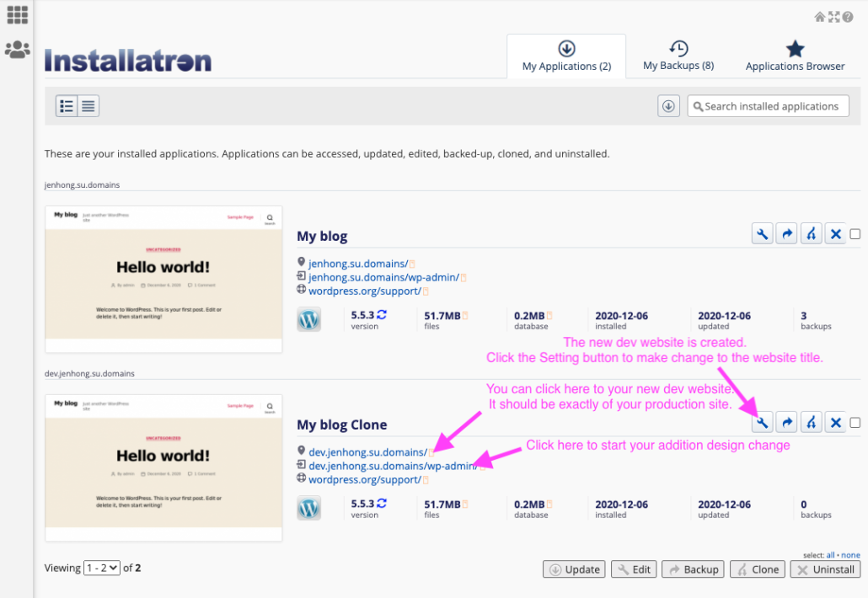Click the update refresh icon beside My blog version

click(382, 315)
